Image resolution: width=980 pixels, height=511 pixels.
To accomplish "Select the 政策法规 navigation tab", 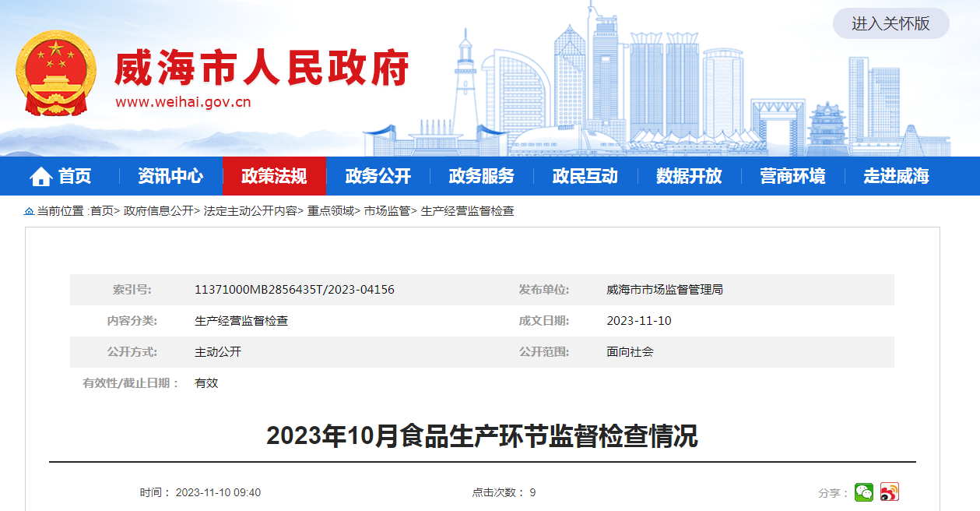I will tap(274, 177).
